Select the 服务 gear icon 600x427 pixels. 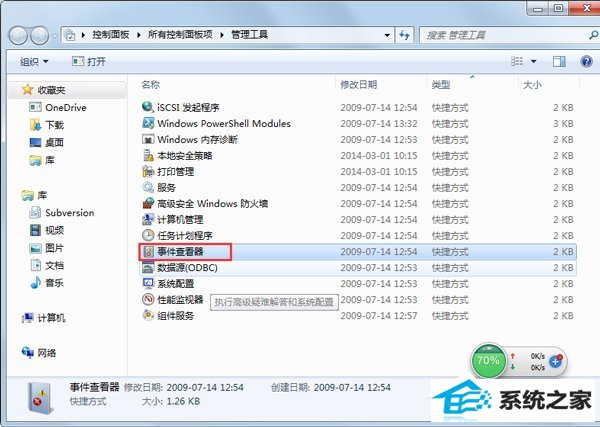pyautogui.click(x=148, y=187)
